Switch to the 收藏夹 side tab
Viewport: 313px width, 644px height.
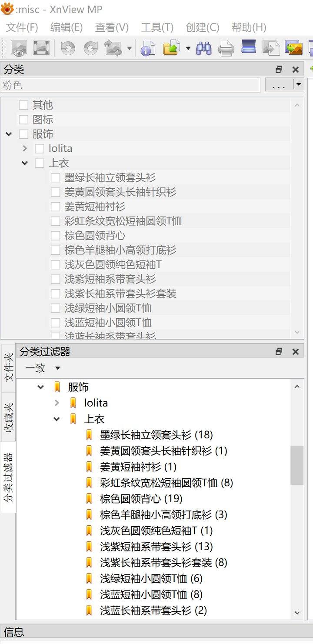(9, 417)
